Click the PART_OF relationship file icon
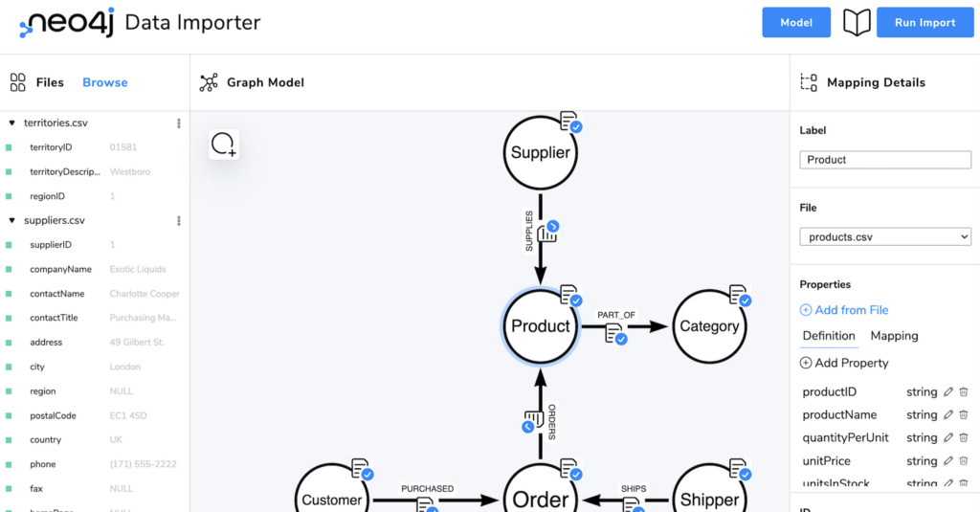 point(615,334)
